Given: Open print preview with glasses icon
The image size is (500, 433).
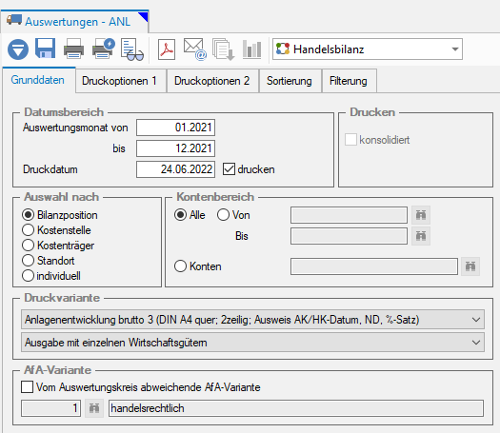Looking at the screenshot, I should coord(132,50).
